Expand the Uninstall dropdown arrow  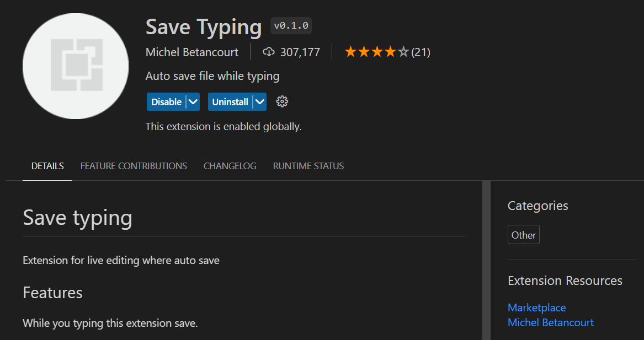pos(260,101)
